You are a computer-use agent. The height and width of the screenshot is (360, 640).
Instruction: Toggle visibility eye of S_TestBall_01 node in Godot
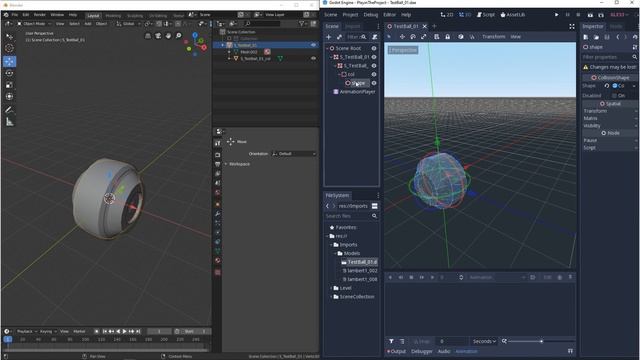tap(373, 57)
